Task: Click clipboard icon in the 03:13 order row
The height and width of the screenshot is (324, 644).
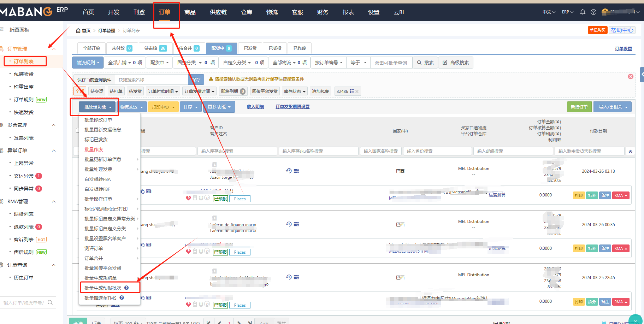Action: tap(195, 198)
